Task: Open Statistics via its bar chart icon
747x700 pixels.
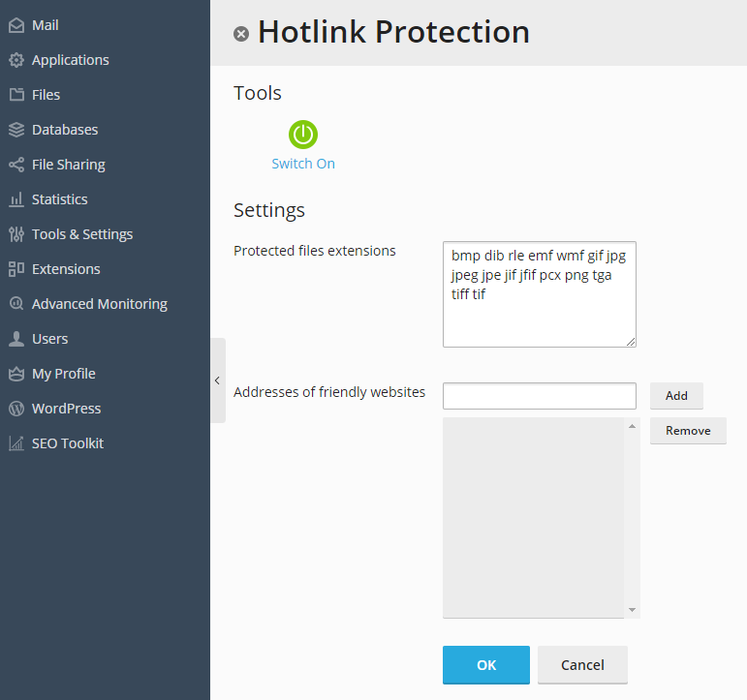Action: coord(16,199)
